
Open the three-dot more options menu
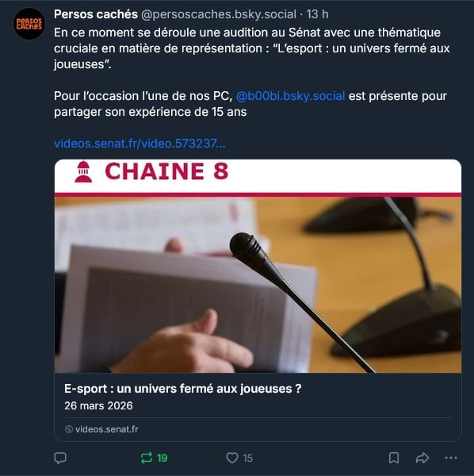(x=451, y=458)
